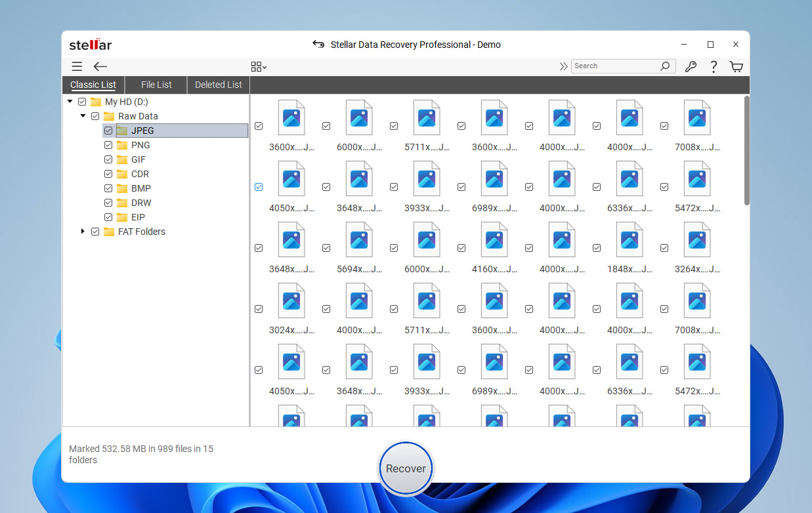
Task: Click the magnifier search icon
Action: [x=665, y=66]
